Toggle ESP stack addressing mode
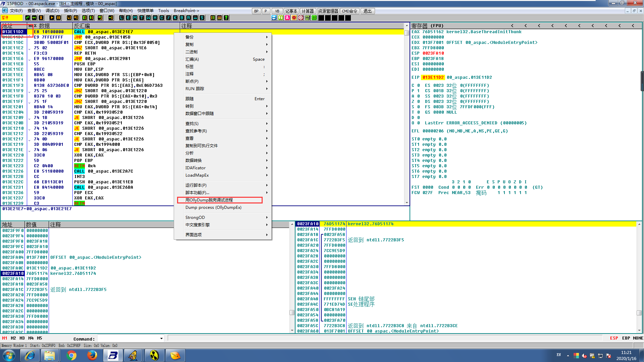The image size is (644, 362). point(614,338)
